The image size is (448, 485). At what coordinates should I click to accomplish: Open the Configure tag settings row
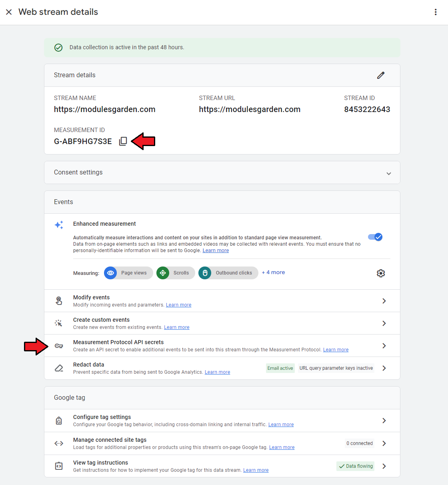[x=222, y=421]
